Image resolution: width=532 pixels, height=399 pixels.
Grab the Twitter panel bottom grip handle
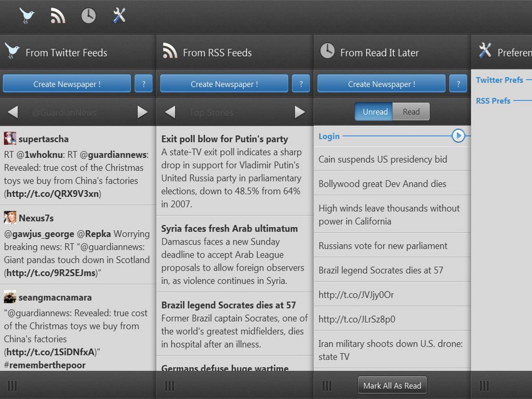[x=12, y=385]
